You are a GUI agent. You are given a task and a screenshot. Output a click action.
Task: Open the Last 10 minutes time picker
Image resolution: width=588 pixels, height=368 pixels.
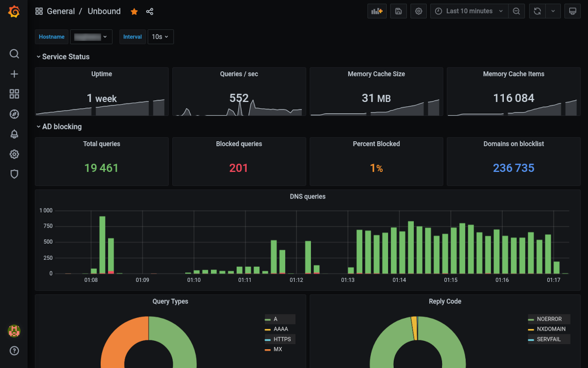pyautogui.click(x=469, y=11)
